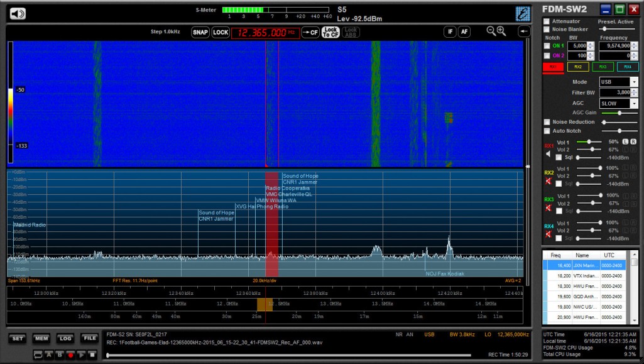The height and width of the screenshot is (364, 644).
Task: Click the red record button
Action: [70, 355]
